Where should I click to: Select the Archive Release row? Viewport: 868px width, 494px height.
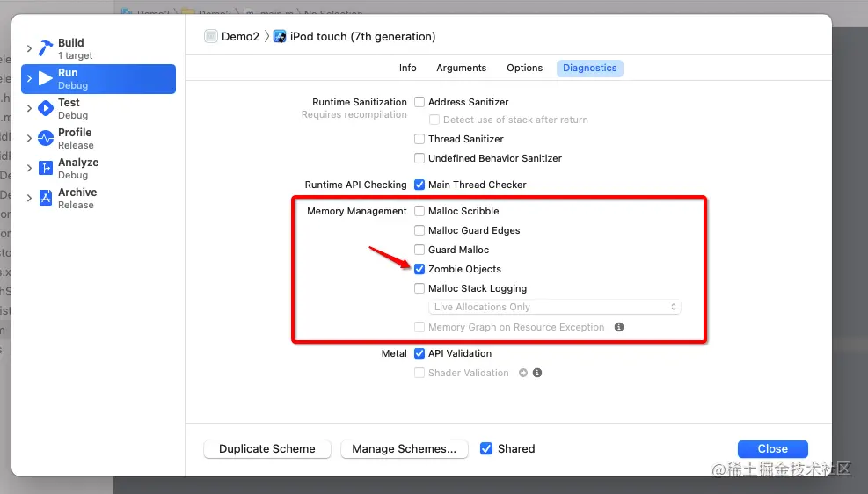pos(98,198)
